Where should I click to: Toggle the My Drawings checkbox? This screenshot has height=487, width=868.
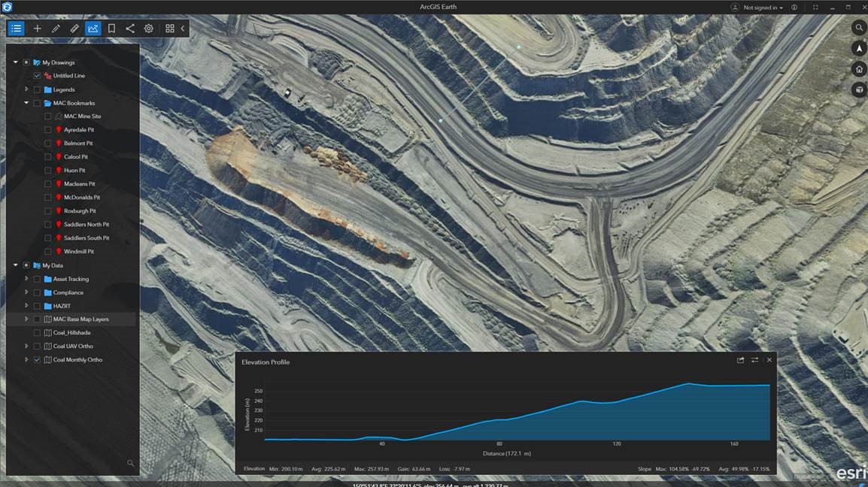coord(26,62)
